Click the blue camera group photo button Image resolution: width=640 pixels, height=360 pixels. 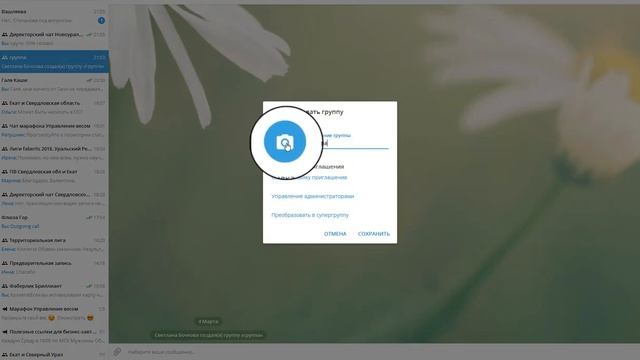coord(285,142)
